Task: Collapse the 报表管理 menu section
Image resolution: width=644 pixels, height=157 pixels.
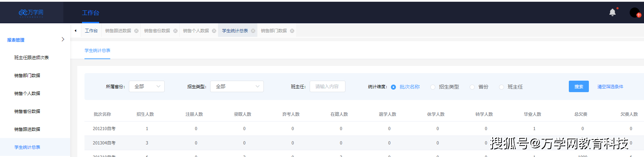Action: coord(63,39)
